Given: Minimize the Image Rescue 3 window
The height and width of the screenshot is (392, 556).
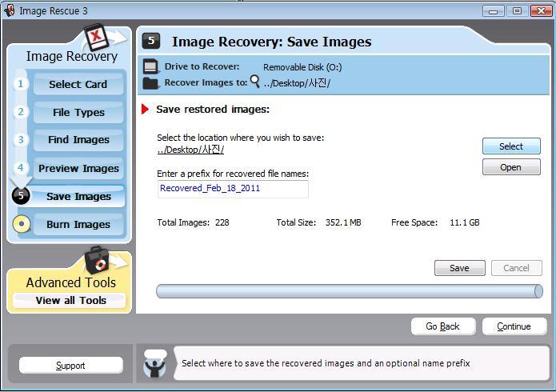Looking at the screenshot, I should click(x=493, y=11).
